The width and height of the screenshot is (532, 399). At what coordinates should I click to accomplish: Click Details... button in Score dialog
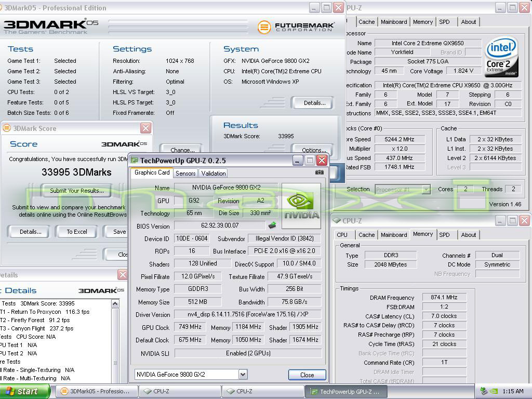pyautogui.click(x=30, y=232)
